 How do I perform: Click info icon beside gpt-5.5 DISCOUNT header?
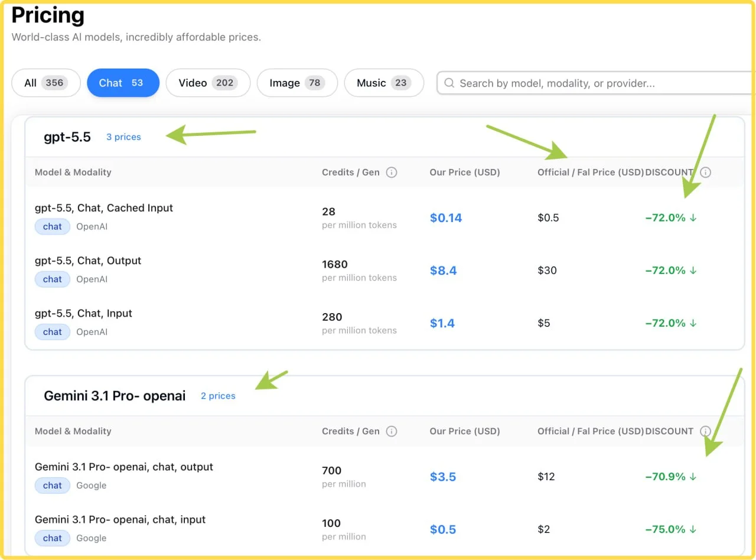pyautogui.click(x=705, y=172)
